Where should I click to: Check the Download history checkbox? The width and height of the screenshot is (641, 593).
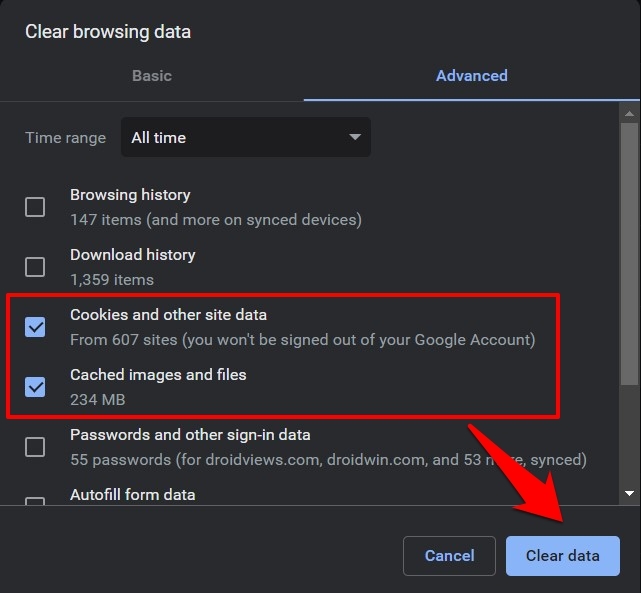[35, 267]
